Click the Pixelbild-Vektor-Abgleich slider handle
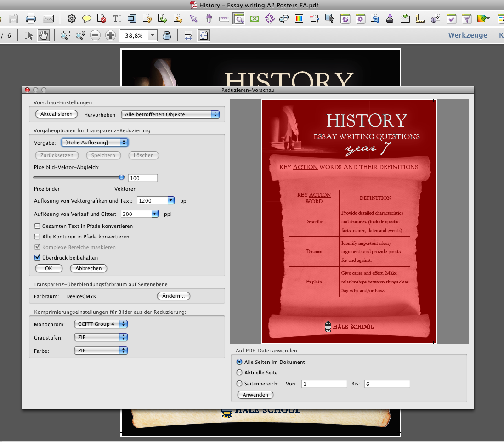 [x=121, y=177]
